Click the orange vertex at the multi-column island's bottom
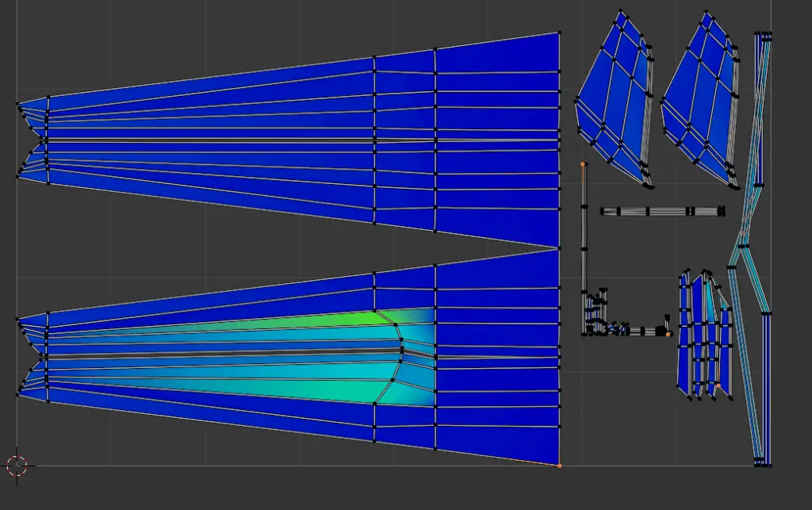Screen dimensions: 812x510 718,385
